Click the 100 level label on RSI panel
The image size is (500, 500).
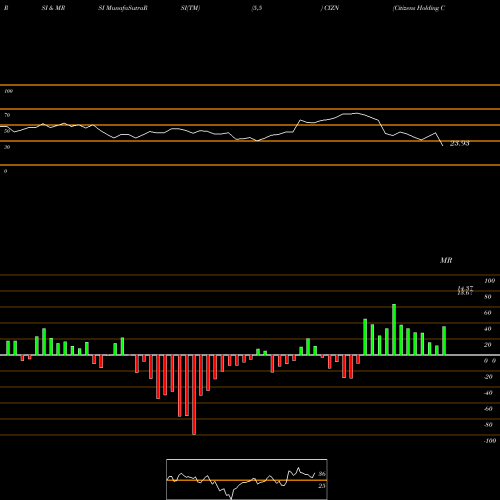8,91
